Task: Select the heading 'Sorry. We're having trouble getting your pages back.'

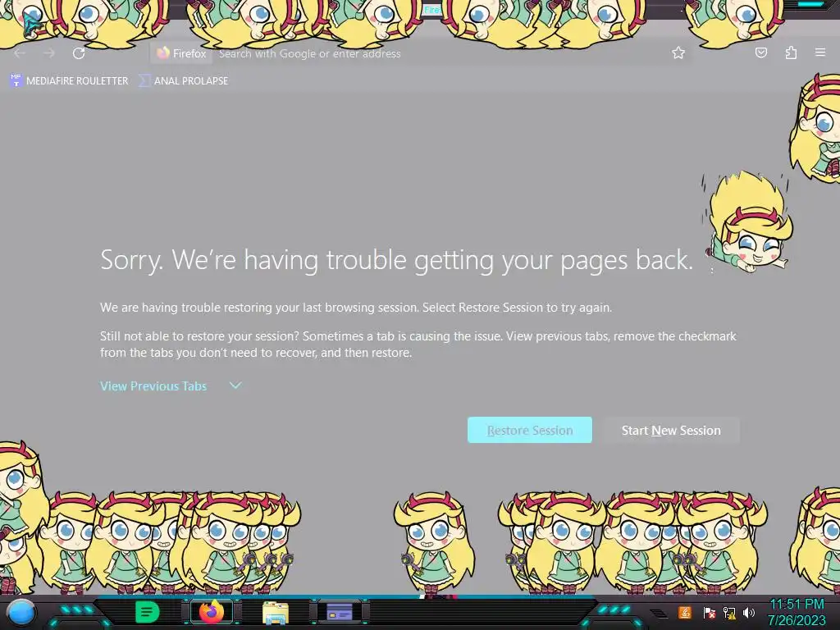Action: pos(396,260)
